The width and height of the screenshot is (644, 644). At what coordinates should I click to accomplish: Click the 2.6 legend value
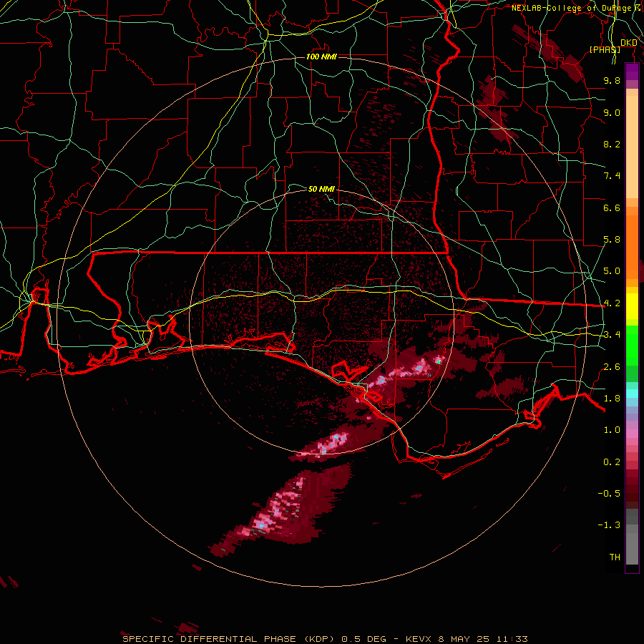point(612,367)
